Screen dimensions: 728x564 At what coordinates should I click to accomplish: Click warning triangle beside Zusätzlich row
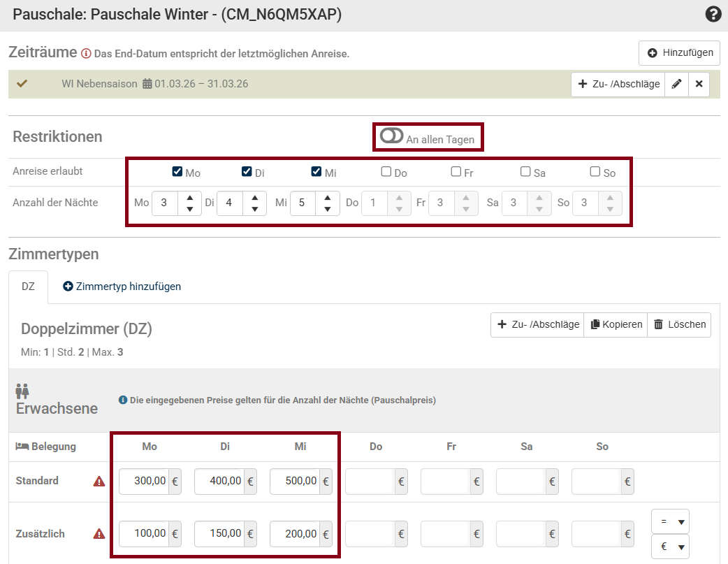pos(99,534)
